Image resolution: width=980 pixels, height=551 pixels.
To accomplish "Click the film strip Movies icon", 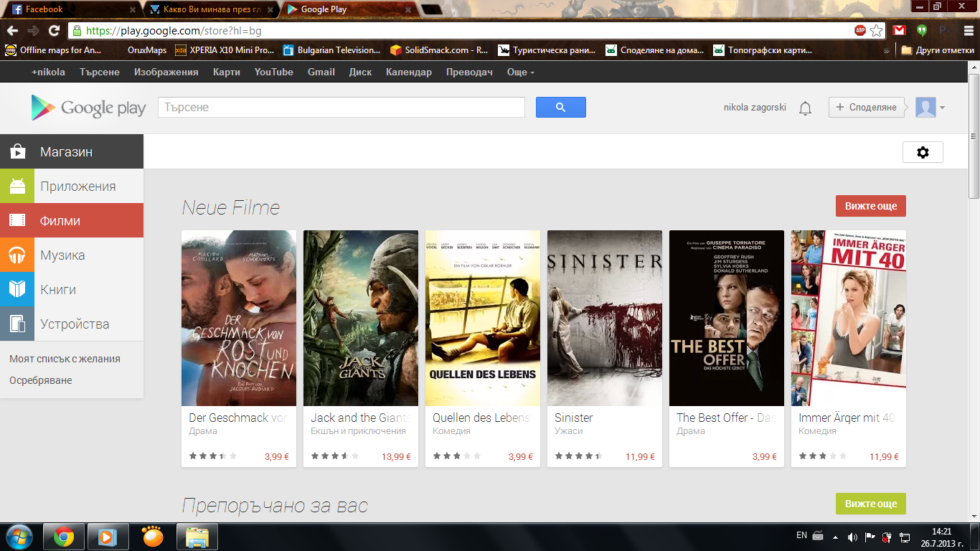I will (x=17, y=220).
